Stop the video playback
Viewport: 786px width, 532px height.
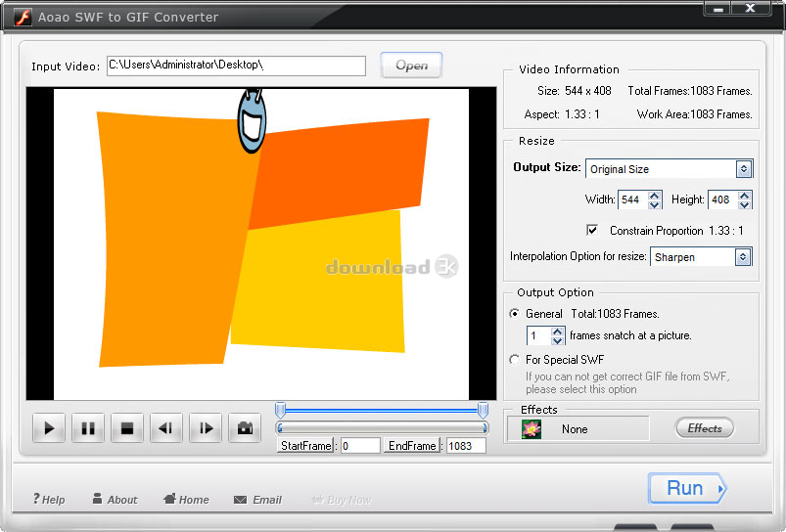tap(127, 428)
